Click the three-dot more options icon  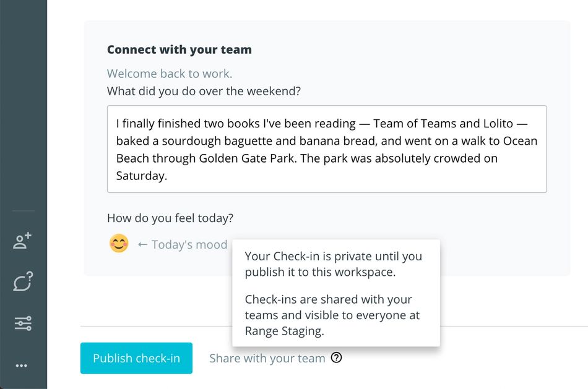tap(22, 365)
